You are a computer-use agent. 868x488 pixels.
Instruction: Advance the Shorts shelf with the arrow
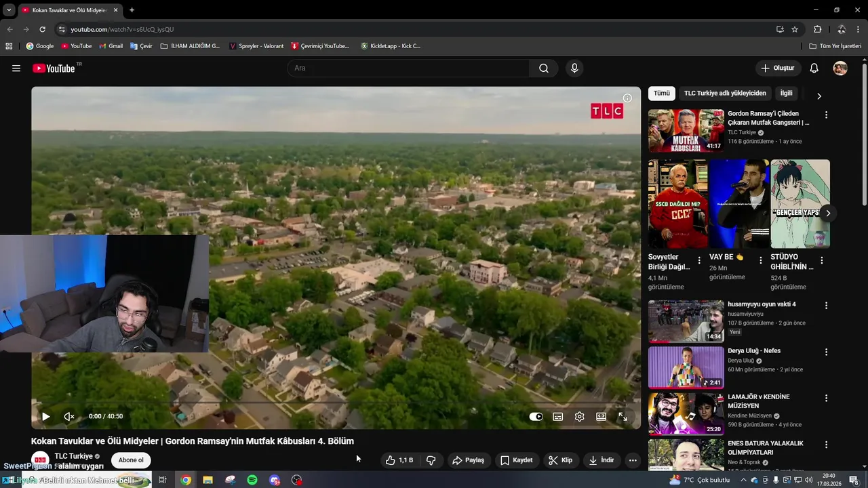(x=827, y=213)
